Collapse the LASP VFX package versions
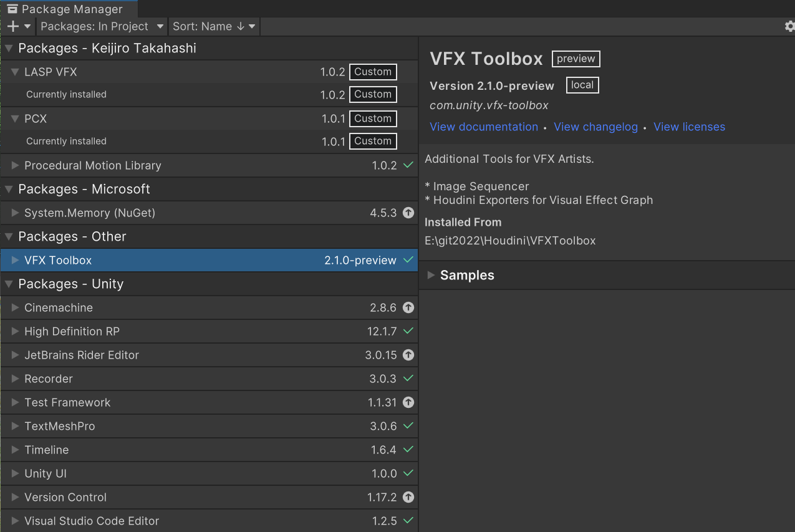795x532 pixels. (x=16, y=72)
